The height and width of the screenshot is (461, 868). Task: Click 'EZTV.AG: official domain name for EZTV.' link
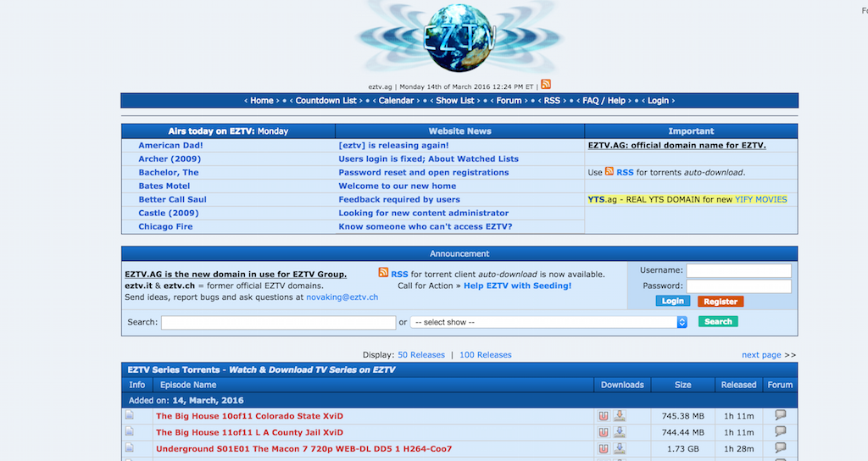coord(676,145)
